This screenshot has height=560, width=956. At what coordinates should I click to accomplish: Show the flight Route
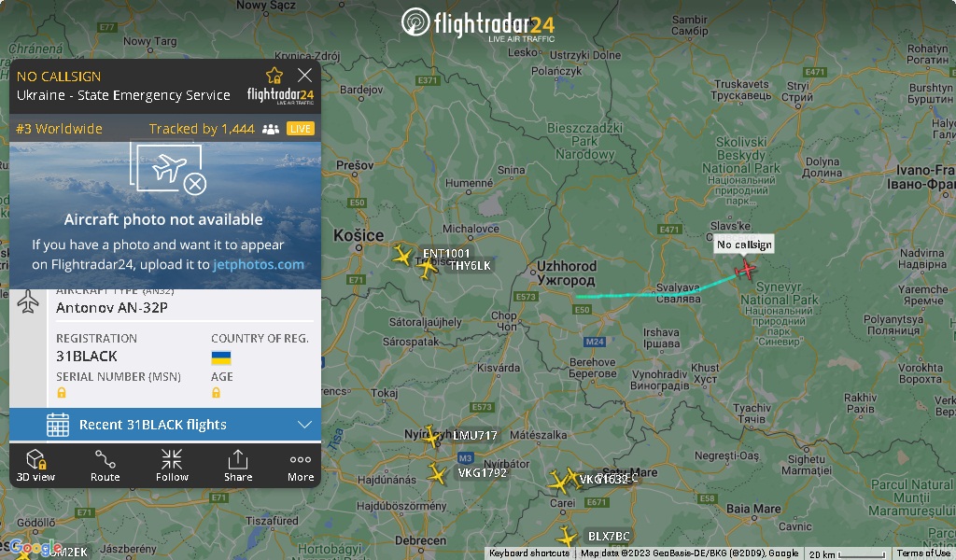(x=105, y=466)
